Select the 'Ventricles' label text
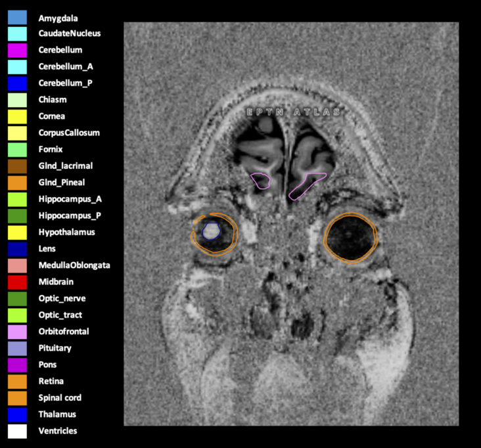 click(58, 431)
